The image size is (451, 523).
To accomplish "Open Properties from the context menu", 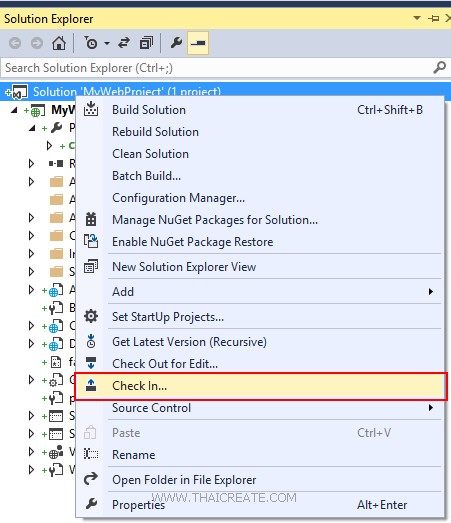I will (x=260, y=505).
